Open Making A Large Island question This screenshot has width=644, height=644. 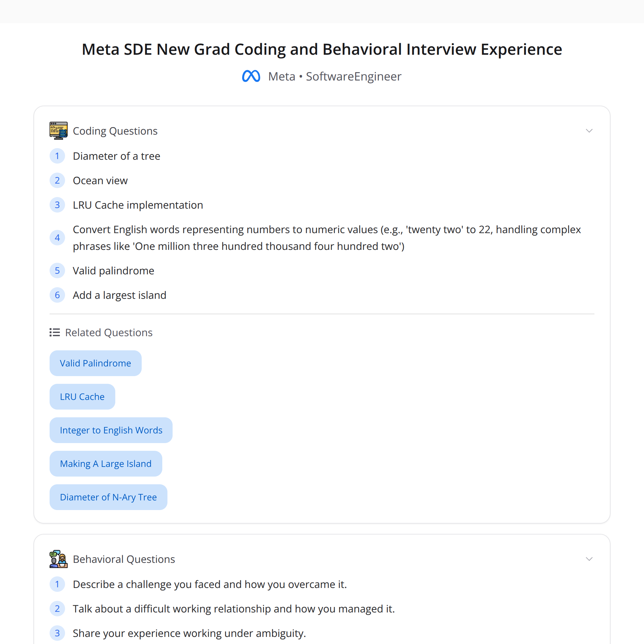tap(106, 464)
